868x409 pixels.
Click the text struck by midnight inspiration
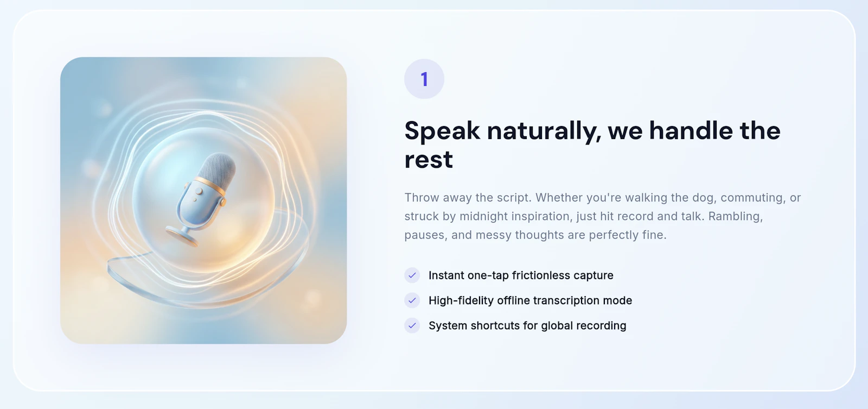coord(487,216)
